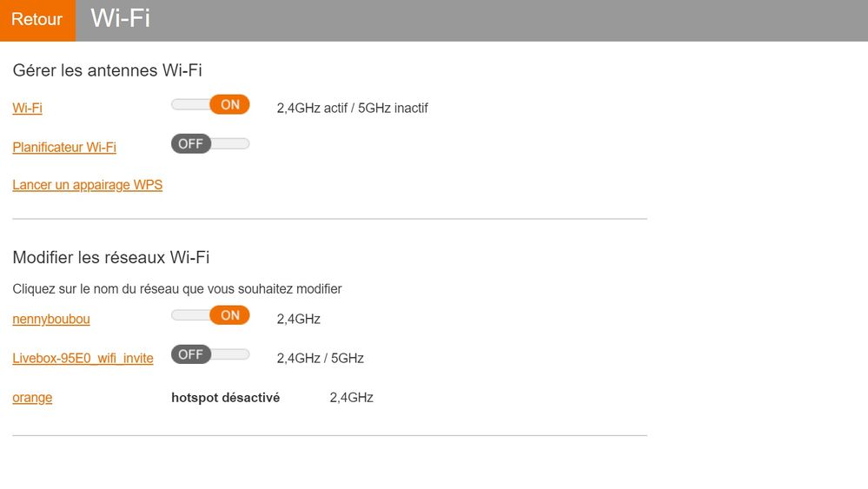Click the Wi-Fi page title in header
This screenshot has height=489, width=868.
pyautogui.click(x=120, y=19)
